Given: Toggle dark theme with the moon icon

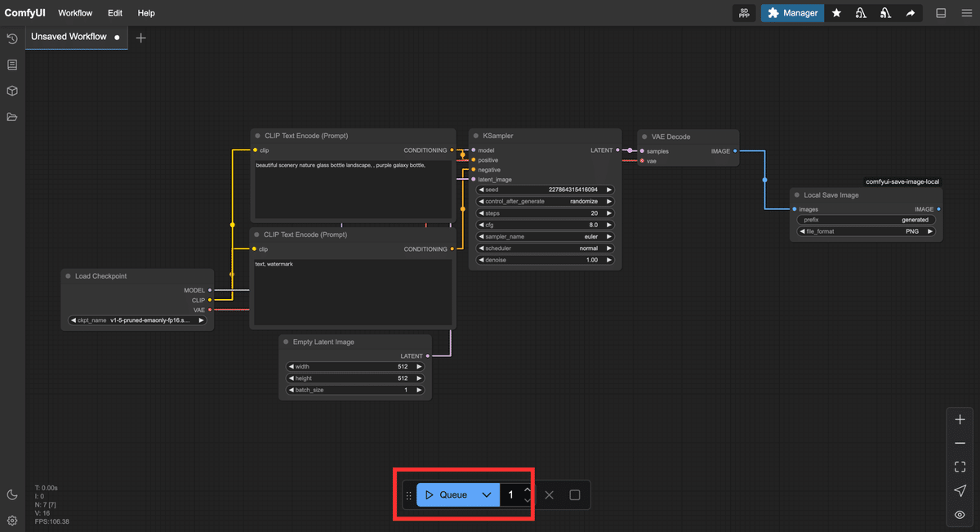Looking at the screenshot, I should pos(12,494).
